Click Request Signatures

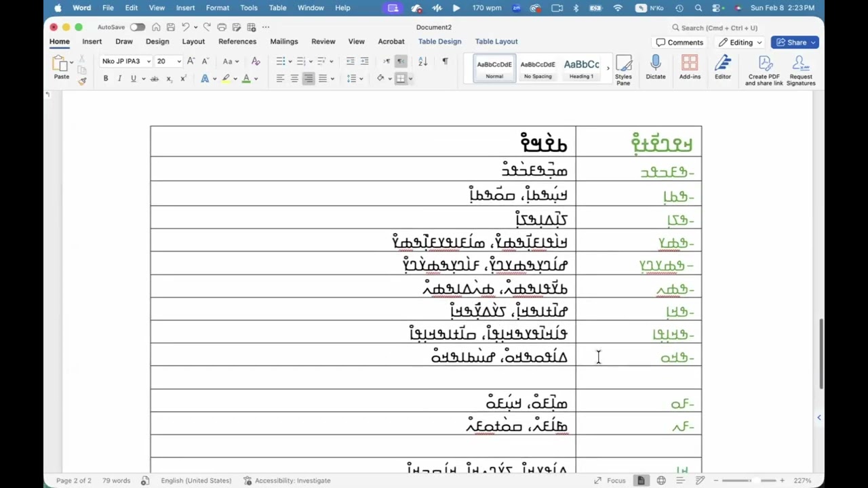801,70
